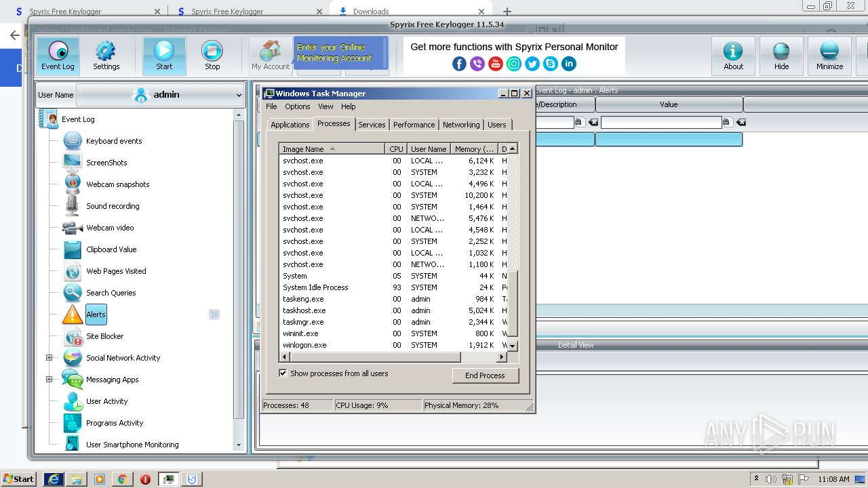Select Site Blocker log item
The width and height of the screenshot is (868, 488).
coord(104,336)
